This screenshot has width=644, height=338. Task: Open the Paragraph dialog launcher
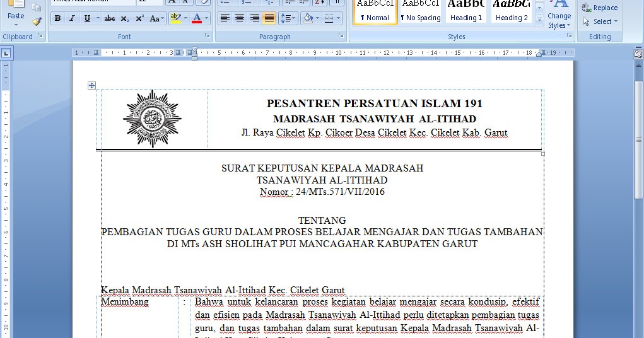[341, 36]
